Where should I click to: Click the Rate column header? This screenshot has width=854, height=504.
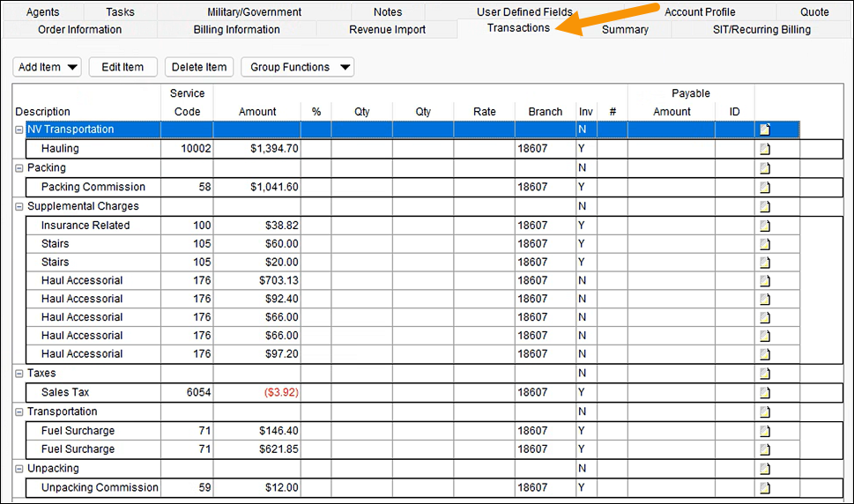(484, 112)
